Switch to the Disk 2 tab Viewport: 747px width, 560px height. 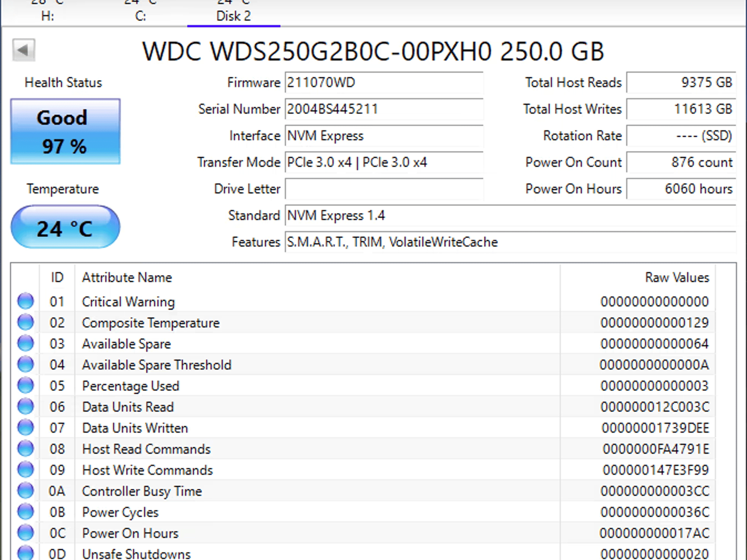tap(233, 13)
